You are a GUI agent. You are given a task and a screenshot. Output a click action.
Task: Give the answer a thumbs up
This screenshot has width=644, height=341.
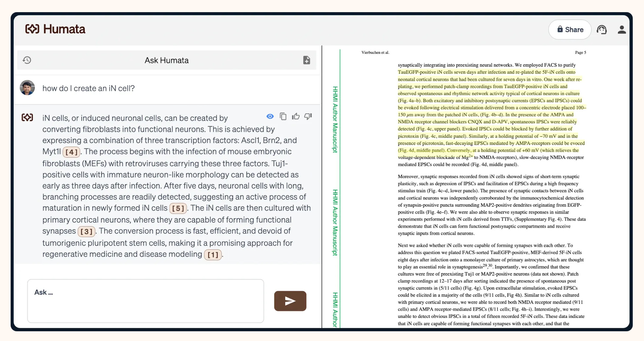pos(296,116)
